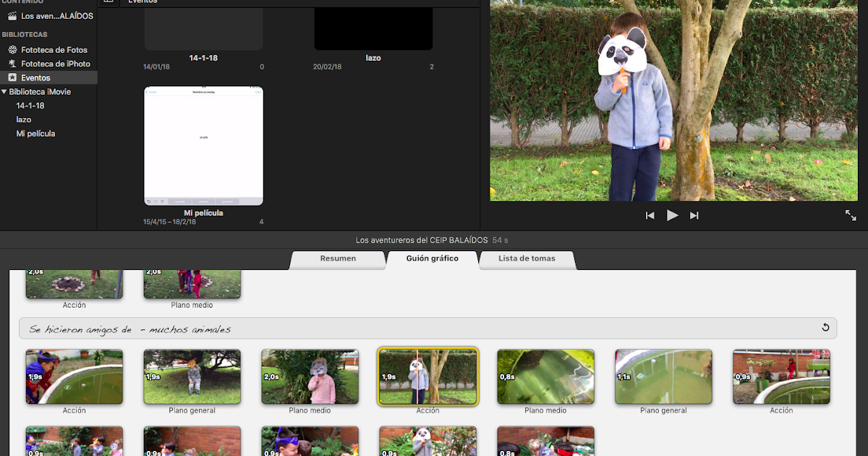Click the '15/4/15 – 18/2/18' date text
The width and height of the screenshot is (868, 456).
click(170, 221)
